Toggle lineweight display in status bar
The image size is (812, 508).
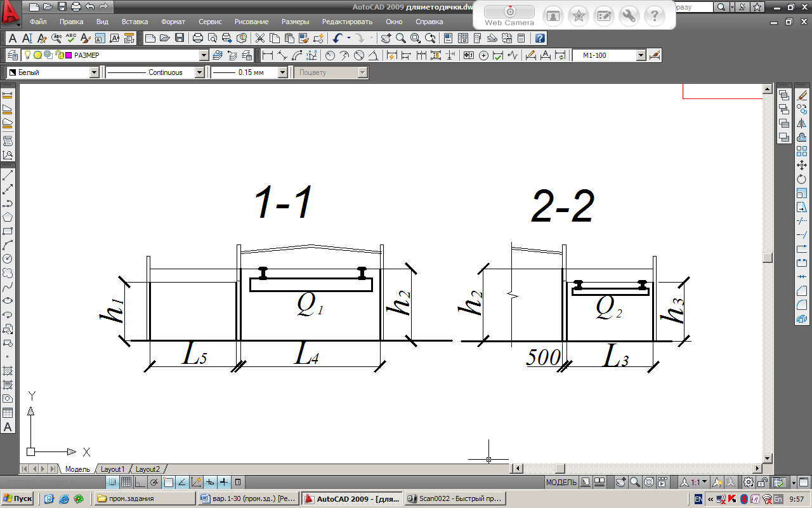point(224,482)
